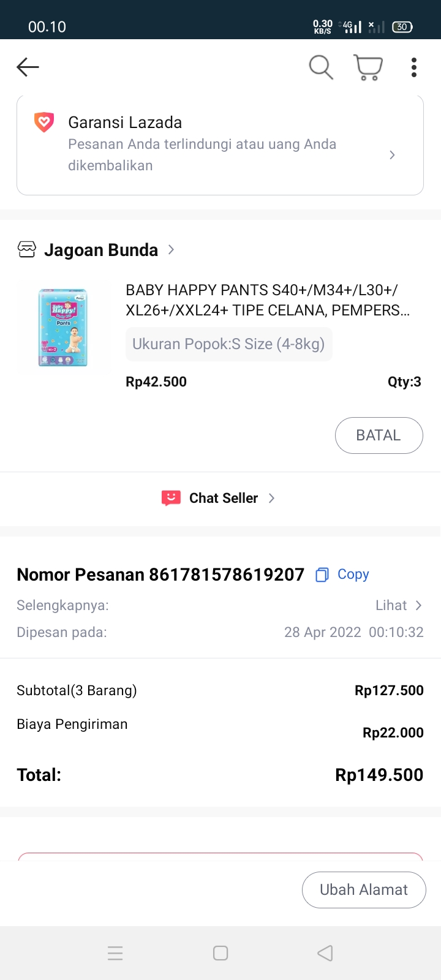Viewport: 441px width, 980px height.
Task: Open the shopping cart
Action: (x=368, y=67)
